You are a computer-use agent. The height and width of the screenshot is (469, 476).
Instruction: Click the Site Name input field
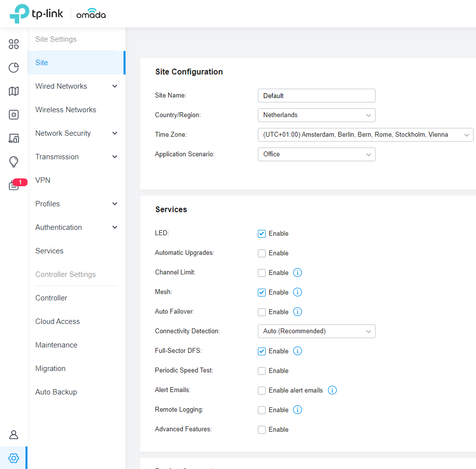[x=316, y=96]
